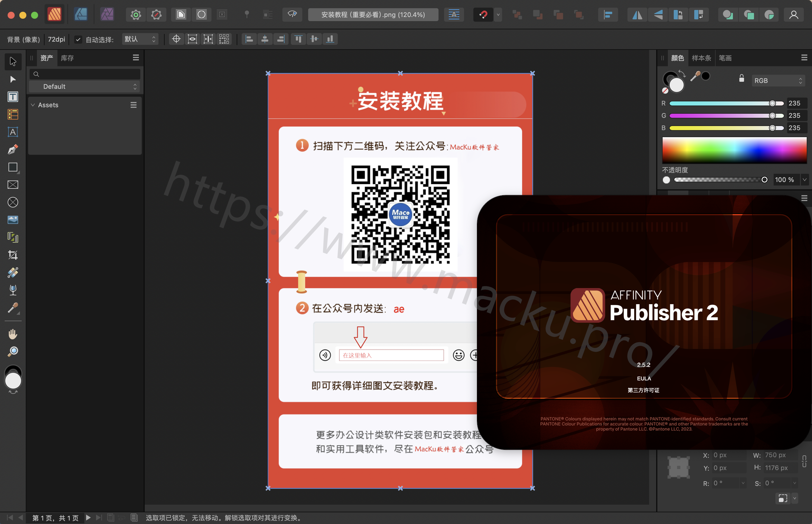
Task: Select the Picture Frame Ellipse tool
Action: (13, 202)
